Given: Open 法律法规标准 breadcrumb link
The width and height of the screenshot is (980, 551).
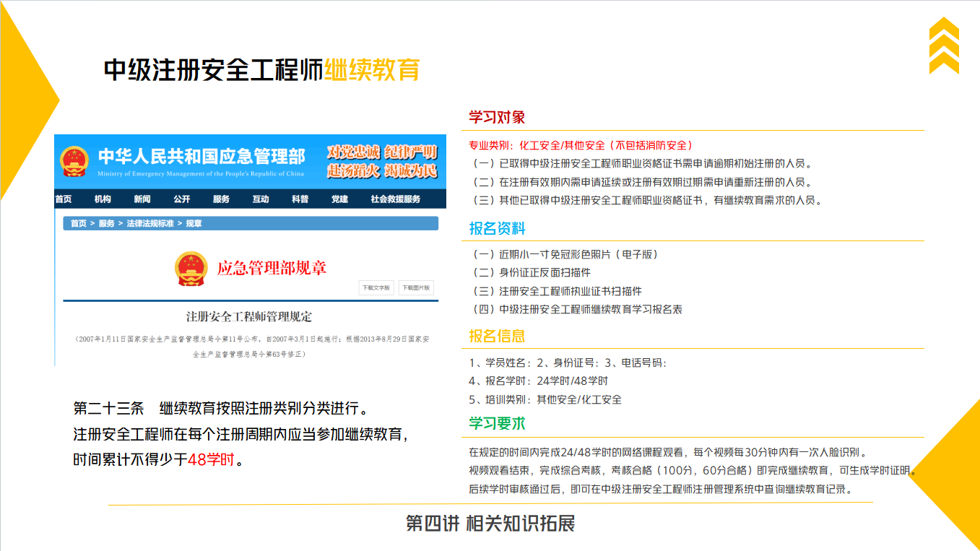Looking at the screenshot, I should [x=150, y=224].
